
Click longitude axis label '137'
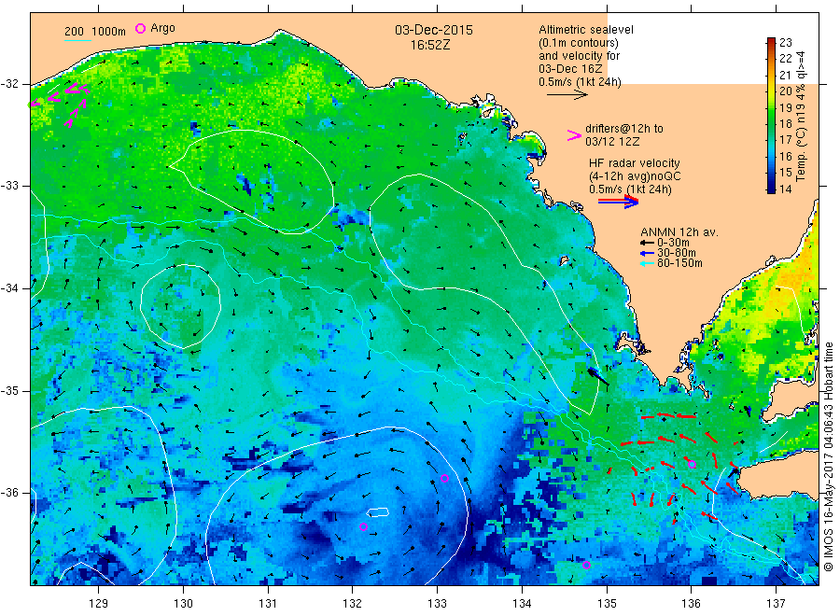tap(777, 604)
